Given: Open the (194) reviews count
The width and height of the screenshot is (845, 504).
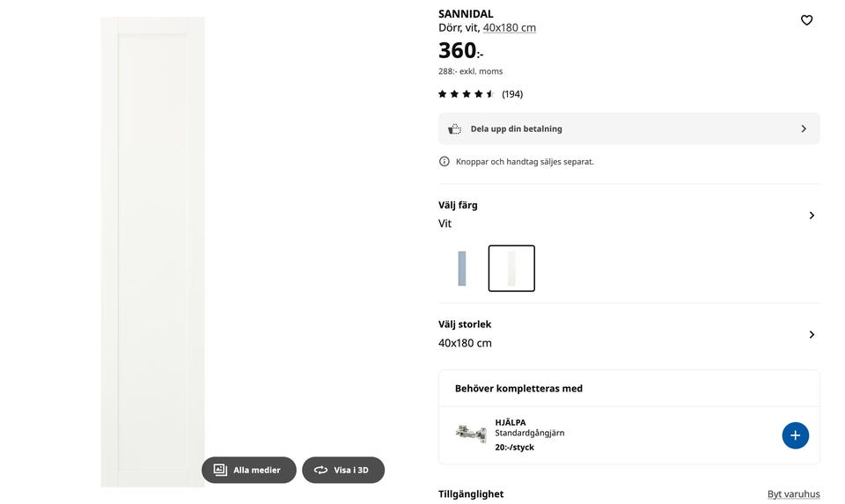Looking at the screenshot, I should coord(512,94).
